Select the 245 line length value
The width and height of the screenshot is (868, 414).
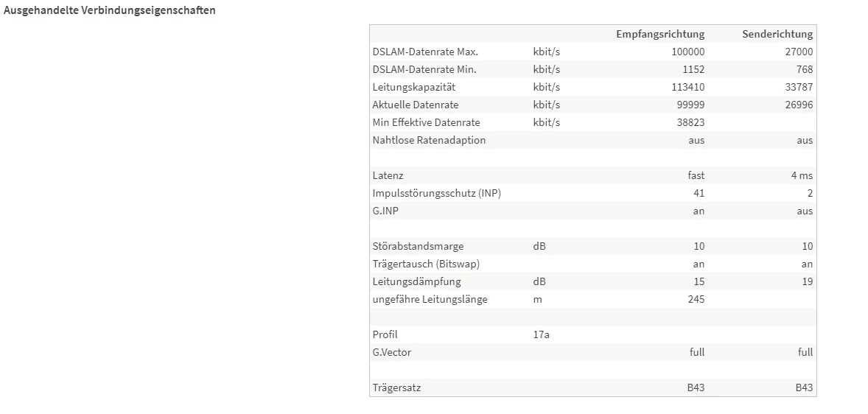coord(694,299)
